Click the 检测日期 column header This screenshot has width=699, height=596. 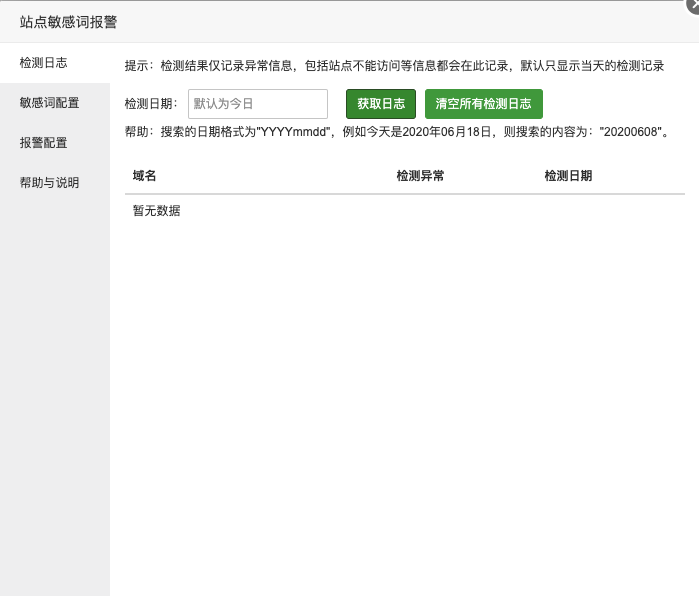coord(568,176)
